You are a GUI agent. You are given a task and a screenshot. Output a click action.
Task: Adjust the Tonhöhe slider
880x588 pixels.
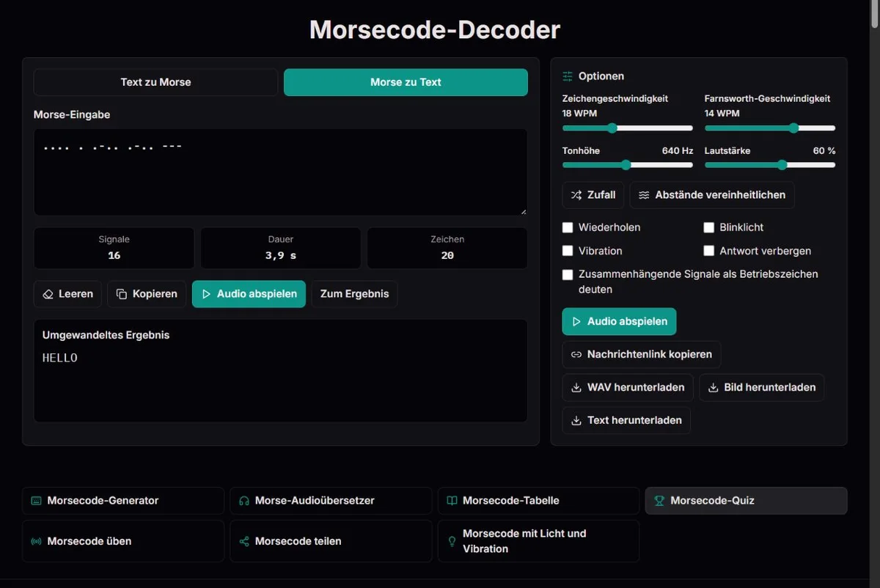tap(628, 165)
